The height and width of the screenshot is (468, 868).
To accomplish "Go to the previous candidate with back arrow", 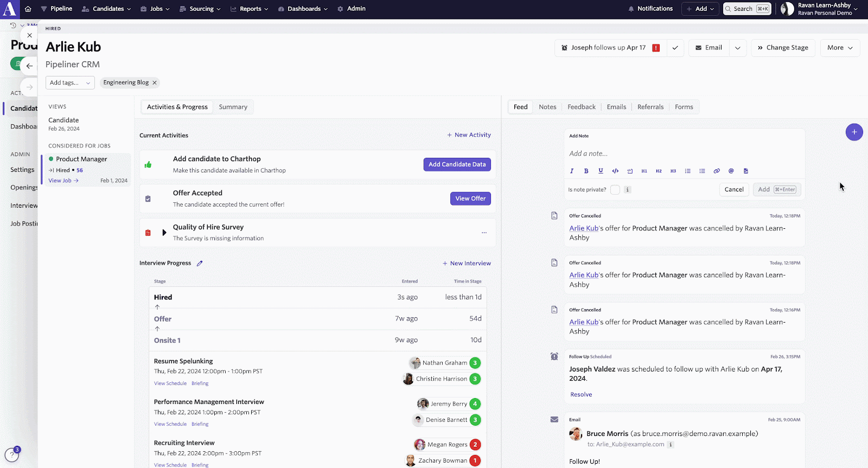I will click(29, 66).
